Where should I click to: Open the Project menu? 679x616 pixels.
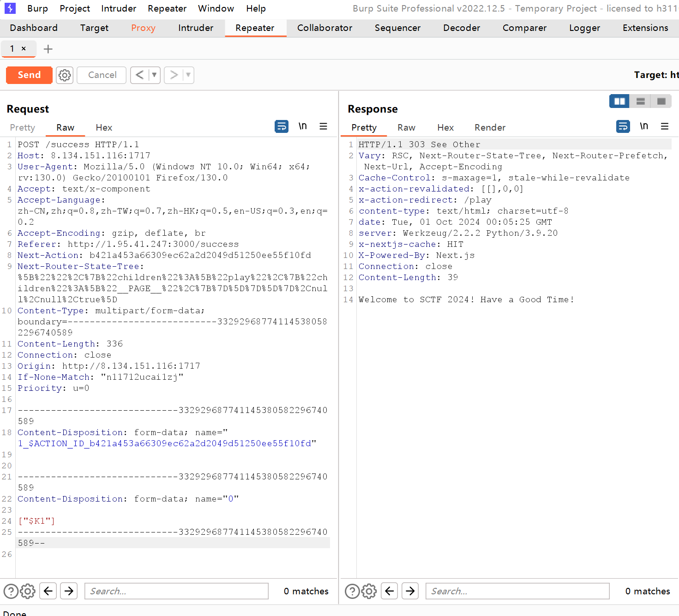click(75, 8)
